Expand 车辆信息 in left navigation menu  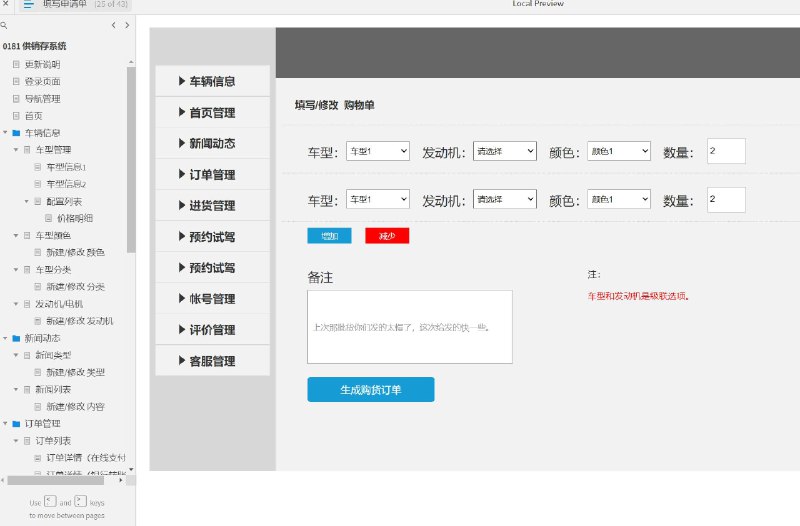(x=212, y=81)
